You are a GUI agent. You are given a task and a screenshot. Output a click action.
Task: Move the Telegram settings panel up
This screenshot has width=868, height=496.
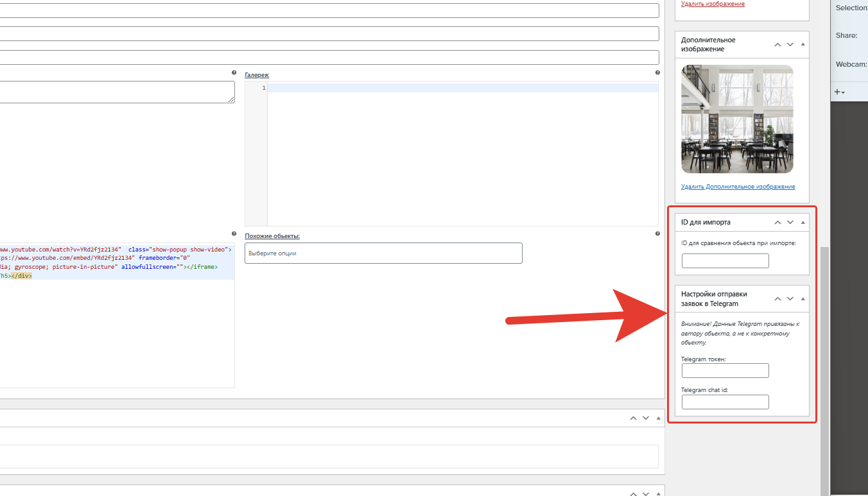pyautogui.click(x=777, y=299)
